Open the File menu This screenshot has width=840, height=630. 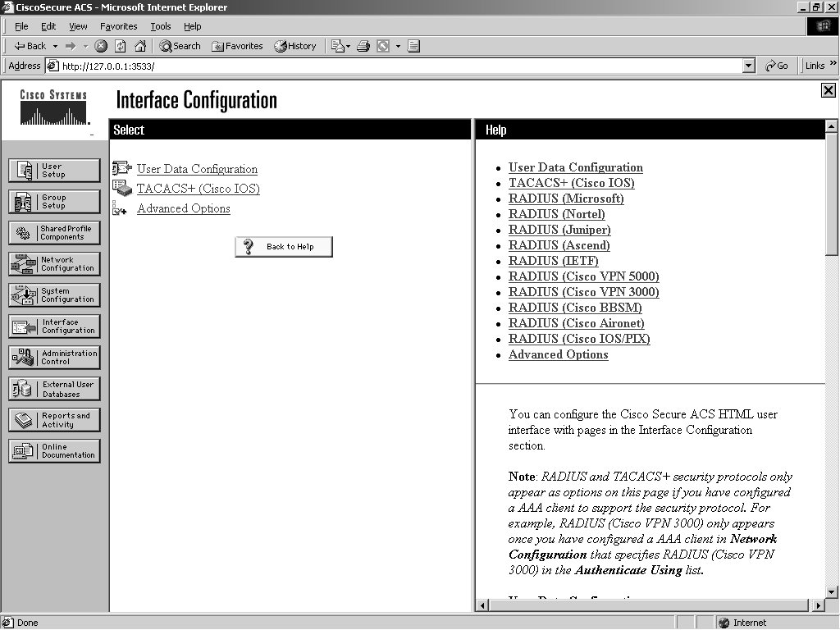[x=21, y=26]
